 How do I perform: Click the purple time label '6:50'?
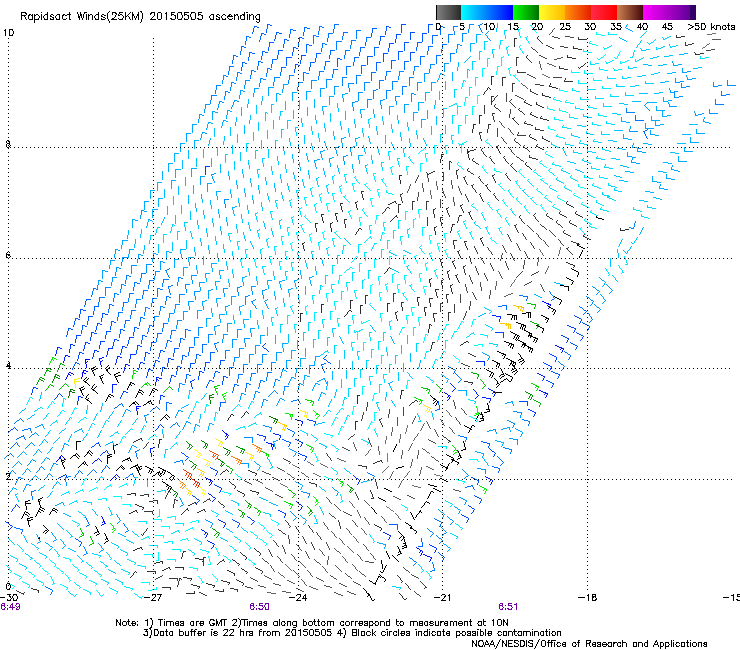coord(260,607)
